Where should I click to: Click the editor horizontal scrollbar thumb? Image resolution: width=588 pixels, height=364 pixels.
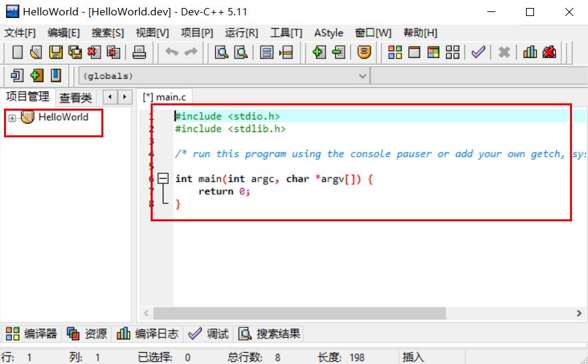[x=299, y=313]
